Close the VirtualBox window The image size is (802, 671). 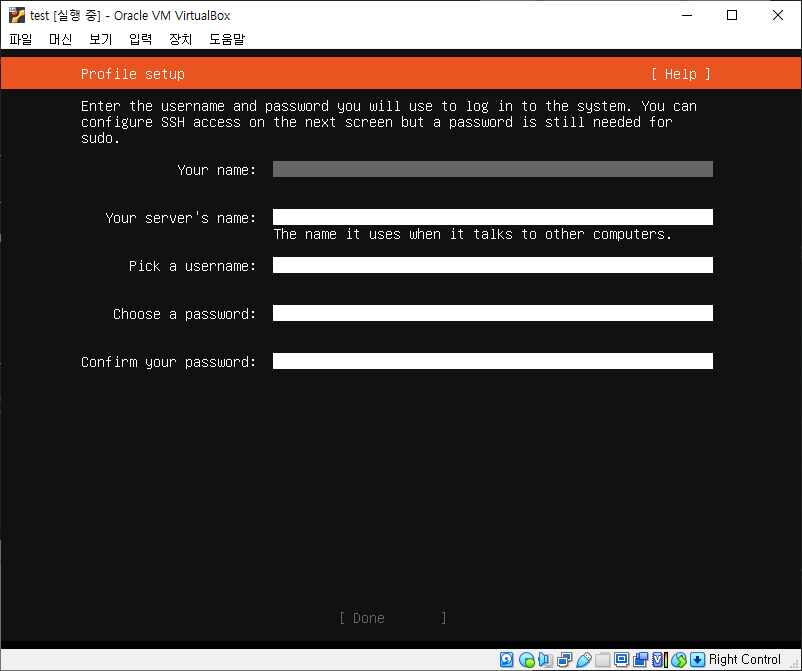pos(777,15)
